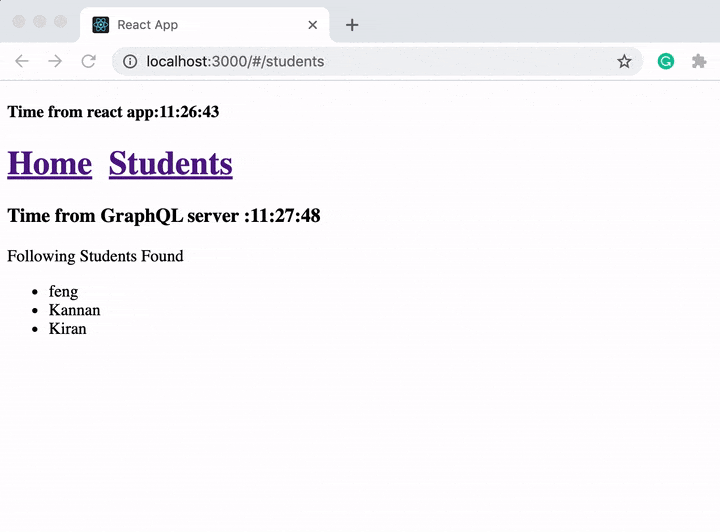Close the React App tab
The image size is (720, 532).
pyautogui.click(x=313, y=25)
